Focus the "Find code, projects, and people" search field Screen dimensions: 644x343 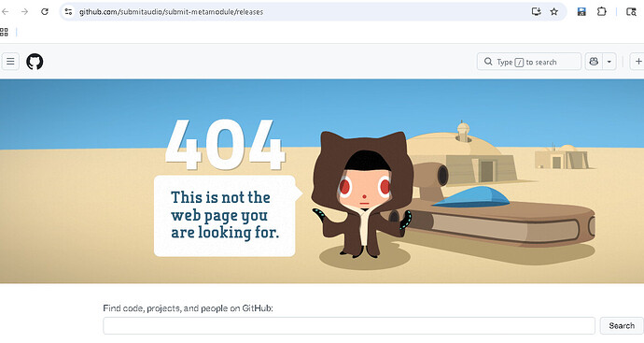[349, 326]
